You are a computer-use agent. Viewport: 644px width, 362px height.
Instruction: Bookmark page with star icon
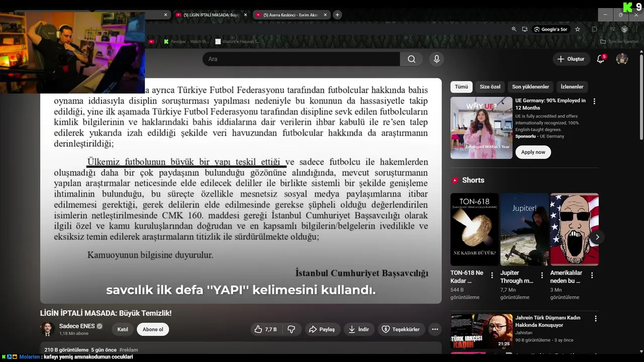tap(578, 29)
